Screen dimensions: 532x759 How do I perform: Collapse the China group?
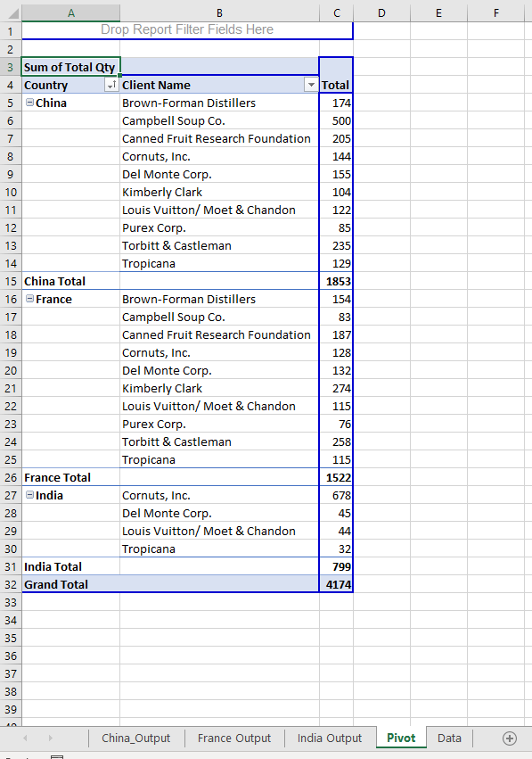pyautogui.click(x=30, y=103)
